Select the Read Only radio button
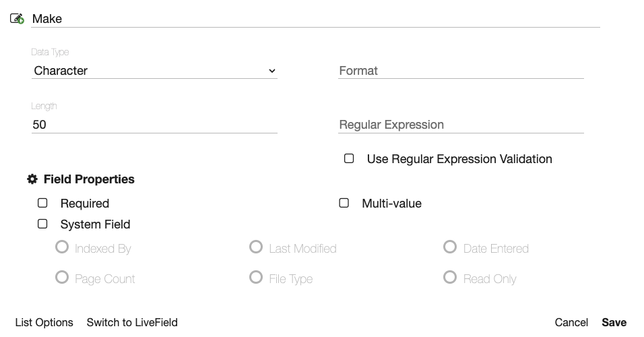The image size is (644, 337). click(x=450, y=278)
